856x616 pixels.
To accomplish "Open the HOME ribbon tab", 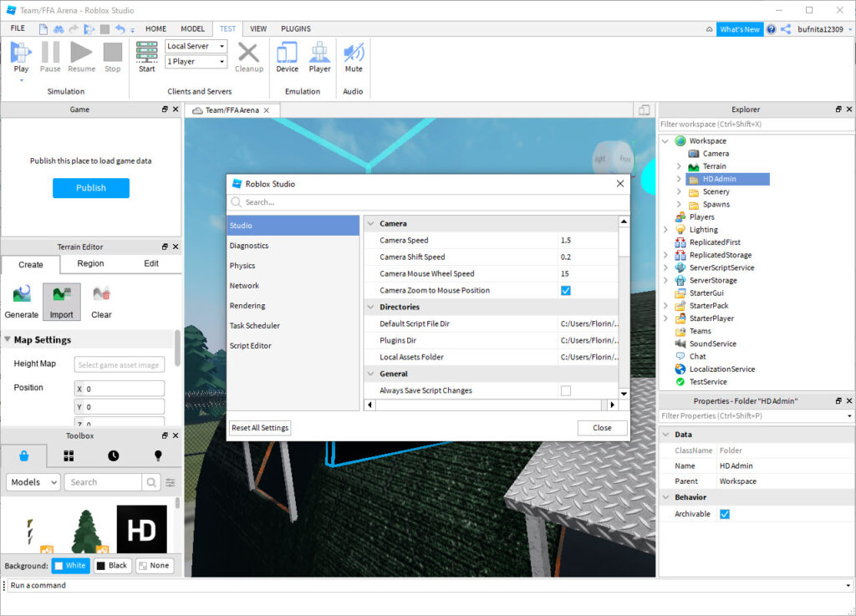I will click(x=155, y=29).
